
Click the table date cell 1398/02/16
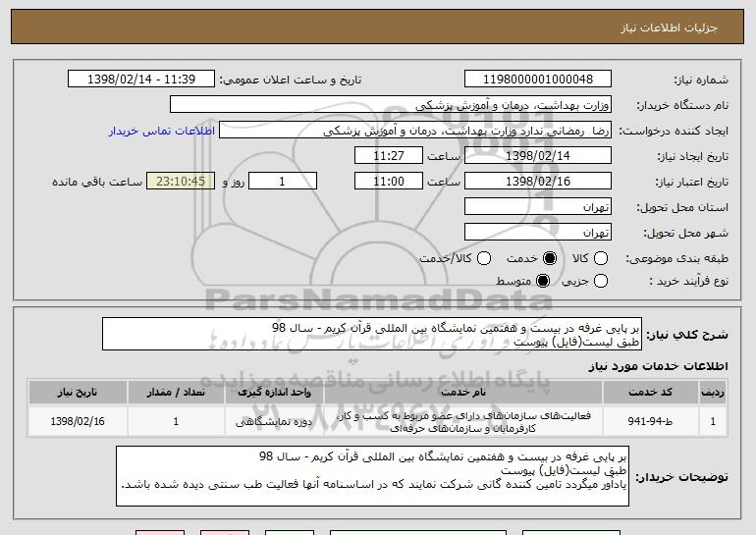(x=78, y=422)
